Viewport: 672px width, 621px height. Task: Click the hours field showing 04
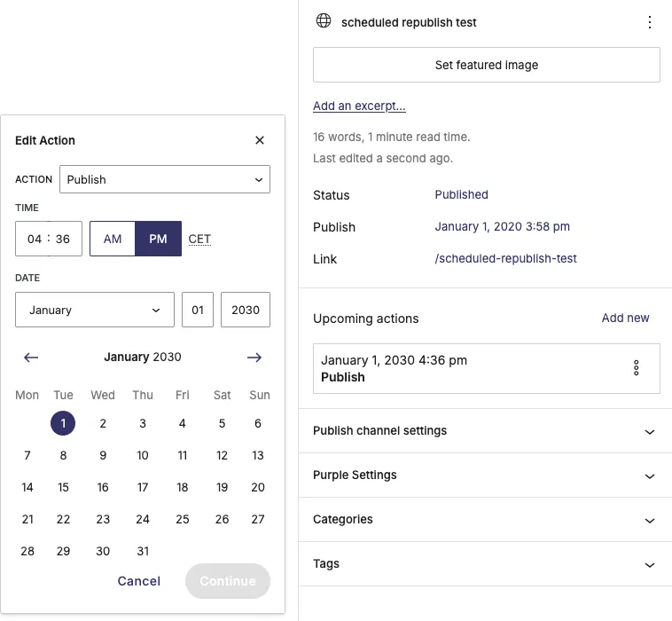pyautogui.click(x=35, y=239)
